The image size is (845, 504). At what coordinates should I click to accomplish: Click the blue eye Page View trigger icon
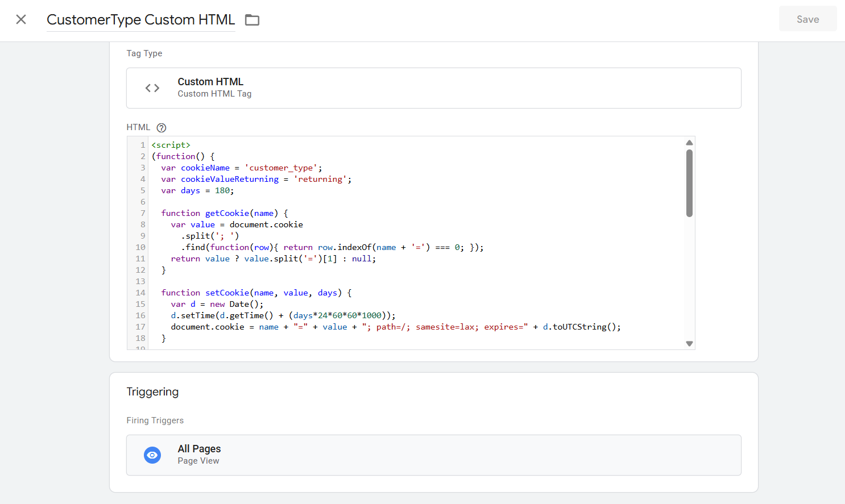point(152,455)
